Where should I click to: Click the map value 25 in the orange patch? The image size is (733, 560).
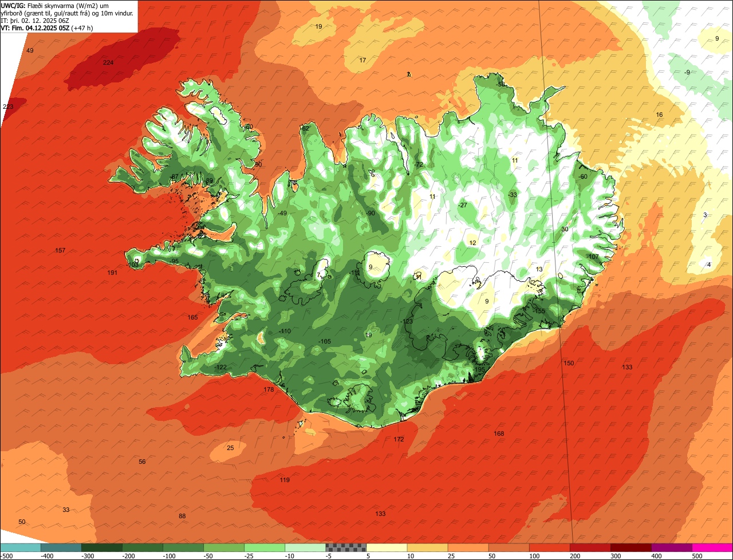[230, 448]
